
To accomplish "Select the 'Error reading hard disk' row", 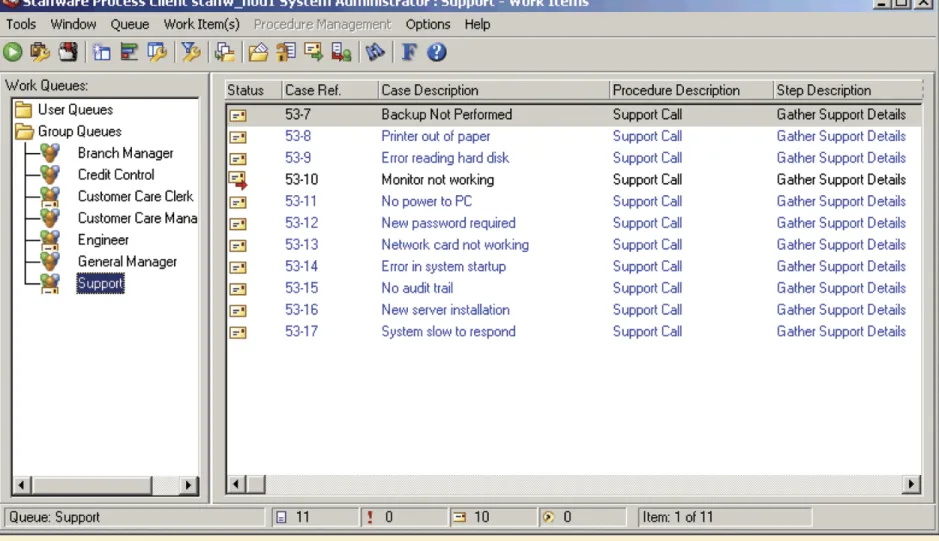I will point(574,158).
